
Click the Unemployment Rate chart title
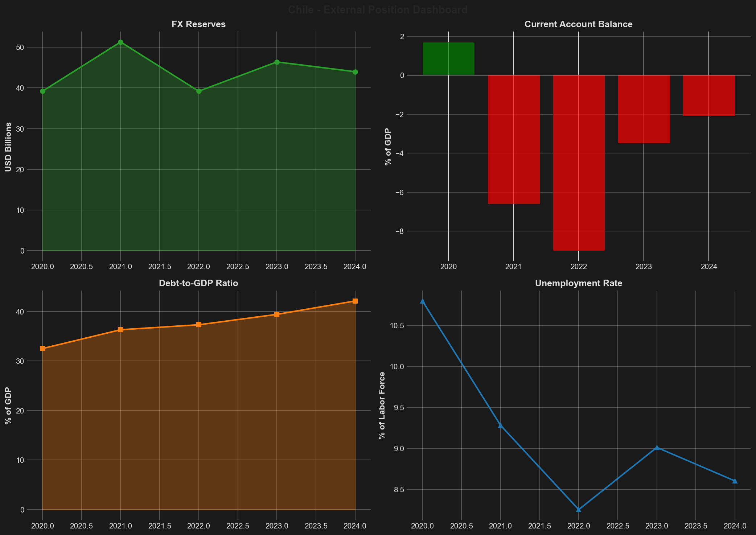[579, 283]
